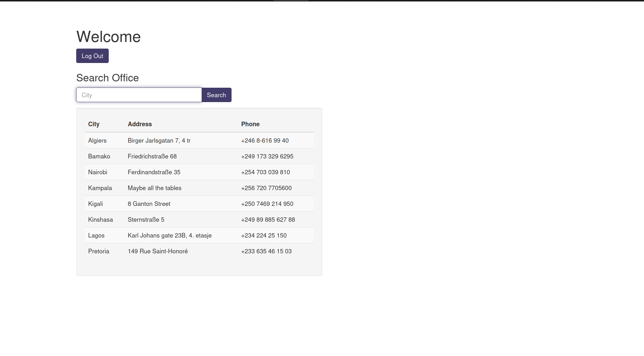Click the Search button
644x356 pixels.
pyautogui.click(x=216, y=95)
